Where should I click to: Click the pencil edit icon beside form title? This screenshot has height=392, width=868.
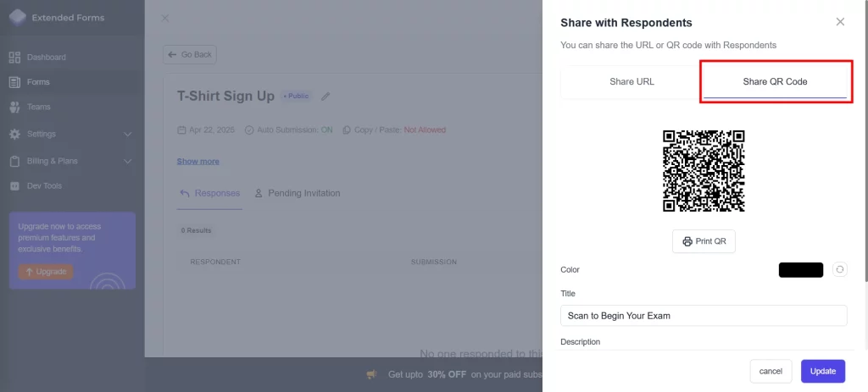[325, 97]
